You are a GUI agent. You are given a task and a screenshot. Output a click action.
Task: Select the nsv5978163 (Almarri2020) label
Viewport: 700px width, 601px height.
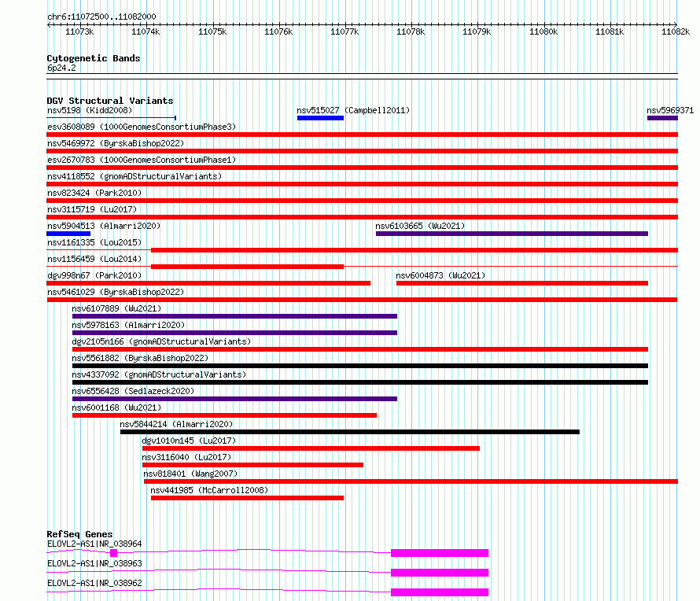[128, 325]
